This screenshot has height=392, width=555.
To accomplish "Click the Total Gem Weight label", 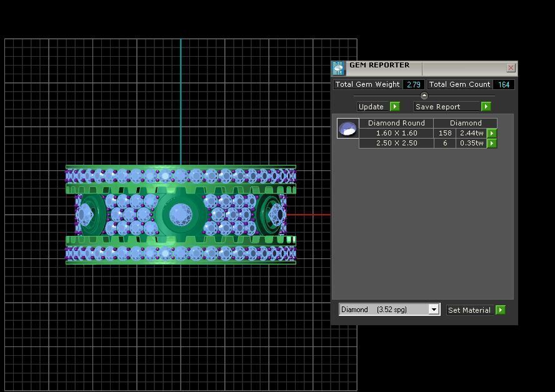I will 367,84.
